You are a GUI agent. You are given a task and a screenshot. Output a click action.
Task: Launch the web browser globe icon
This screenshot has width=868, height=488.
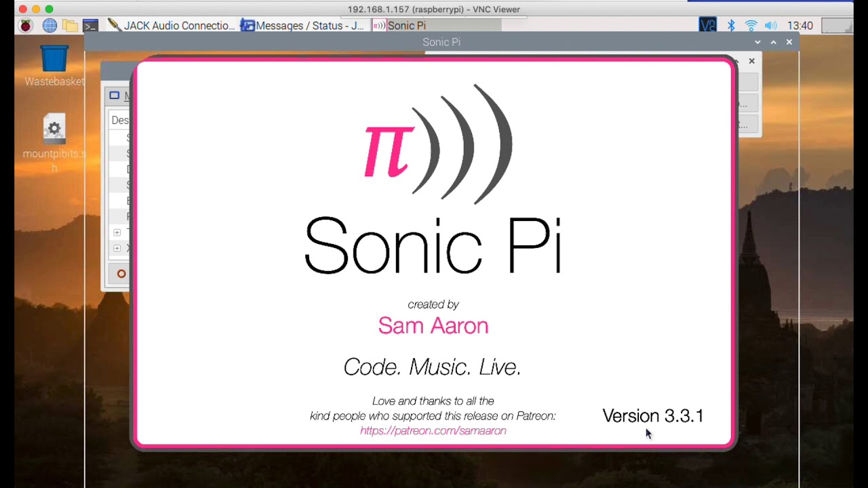click(50, 26)
